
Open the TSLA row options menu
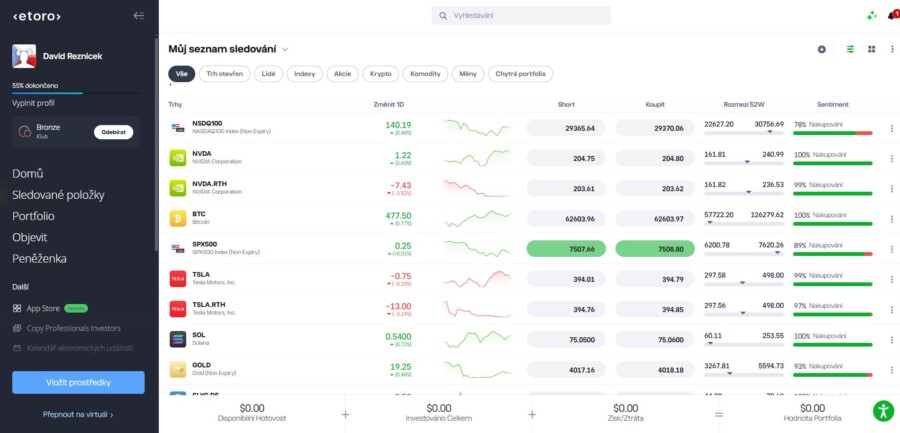891,279
